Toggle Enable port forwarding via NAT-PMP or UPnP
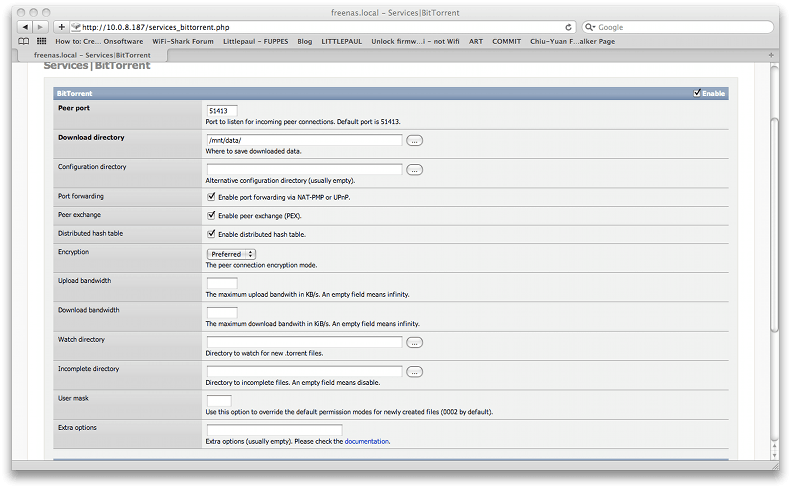The height and width of the screenshot is (488, 791). [211, 197]
